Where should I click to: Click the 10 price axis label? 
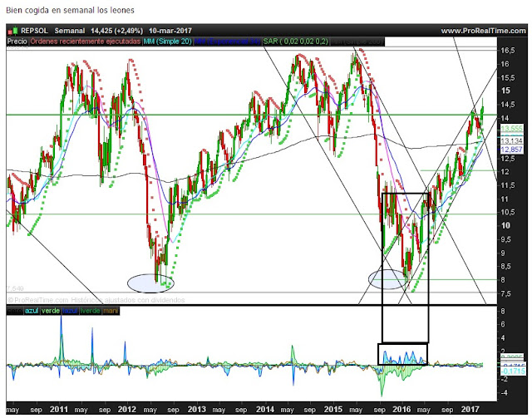pos(505,226)
